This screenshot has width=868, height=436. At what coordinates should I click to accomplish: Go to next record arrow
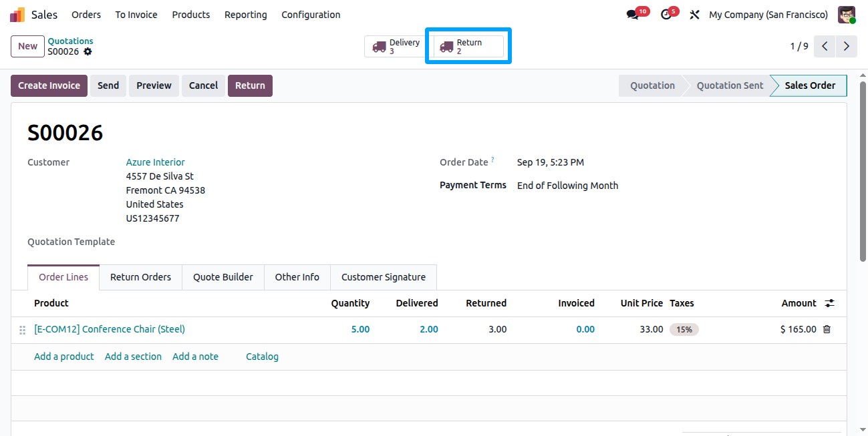click(847, 46)
